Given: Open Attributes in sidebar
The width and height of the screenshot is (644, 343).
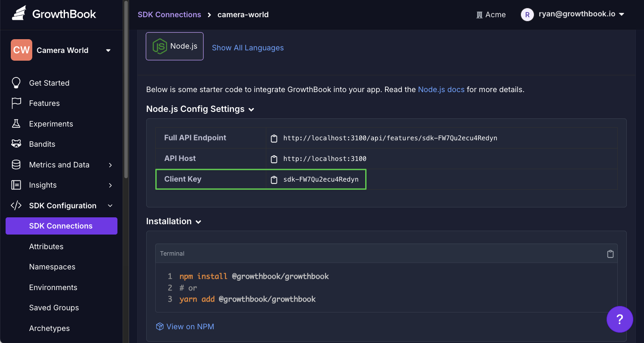Looking at the screenshot, I should (x=46, y=247).
